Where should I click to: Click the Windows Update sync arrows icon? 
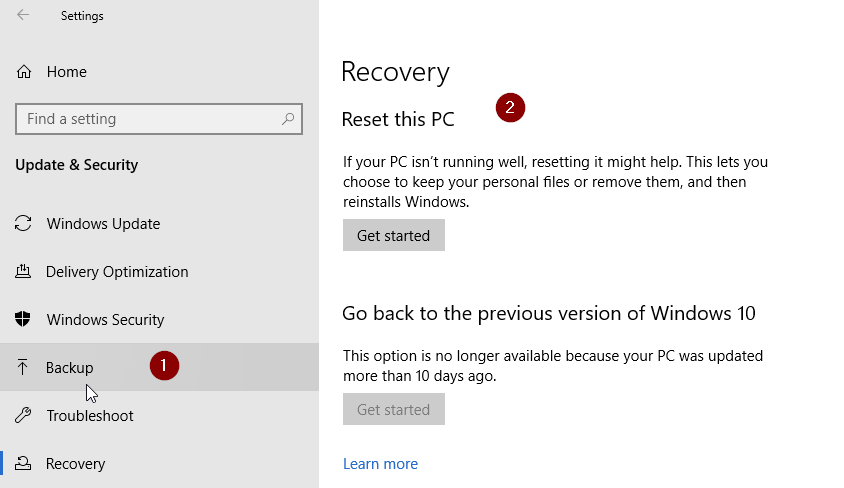tap(24, 224)
